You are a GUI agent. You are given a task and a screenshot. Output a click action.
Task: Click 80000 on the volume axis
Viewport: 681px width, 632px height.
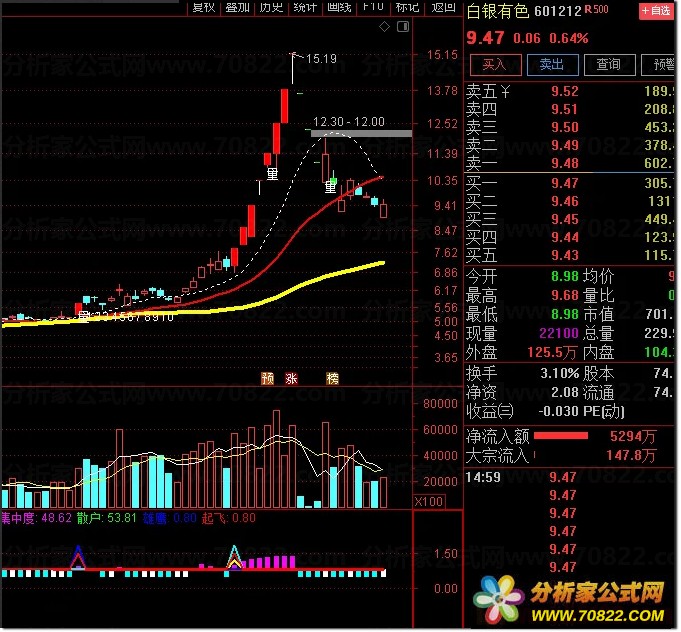coord(440,404)
